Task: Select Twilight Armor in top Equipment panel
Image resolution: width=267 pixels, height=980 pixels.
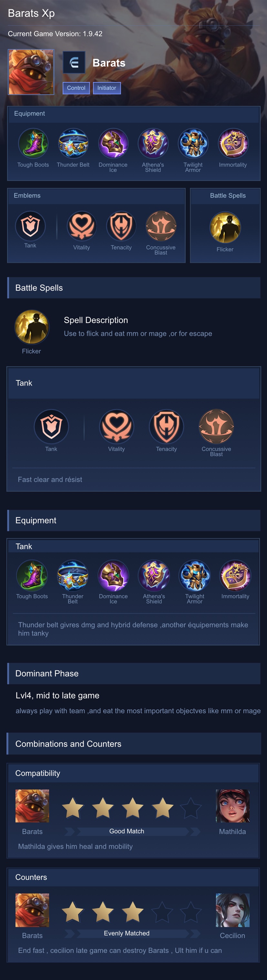Action: (x=193, y=143)
